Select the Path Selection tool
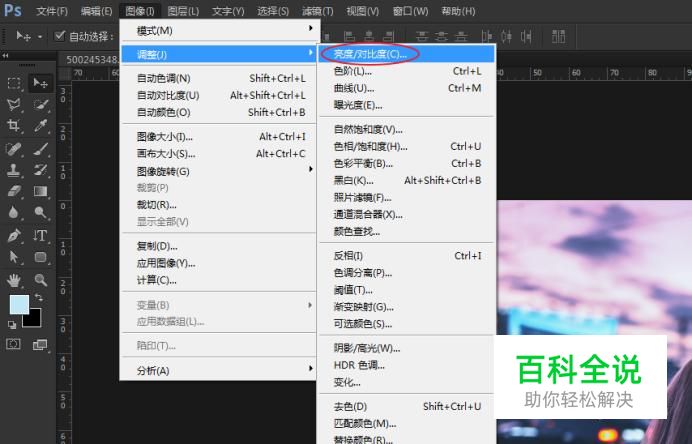Screen dimensions: 692x444 tap(14, 257)
